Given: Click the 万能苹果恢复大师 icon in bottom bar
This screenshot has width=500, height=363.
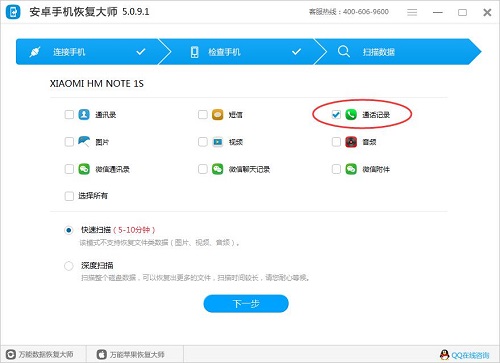Looking at the screenshot, I should [102, 354].
